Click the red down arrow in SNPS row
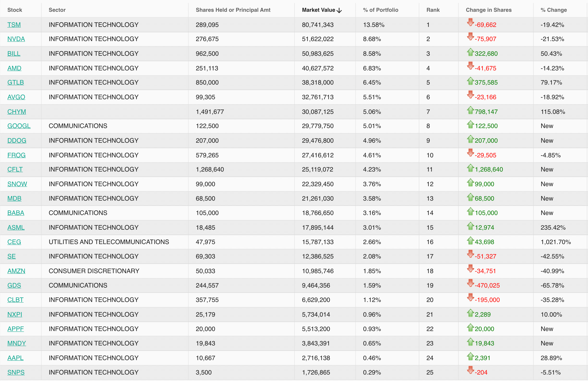Viewport: 588px width, 381px height. point(470,370)
